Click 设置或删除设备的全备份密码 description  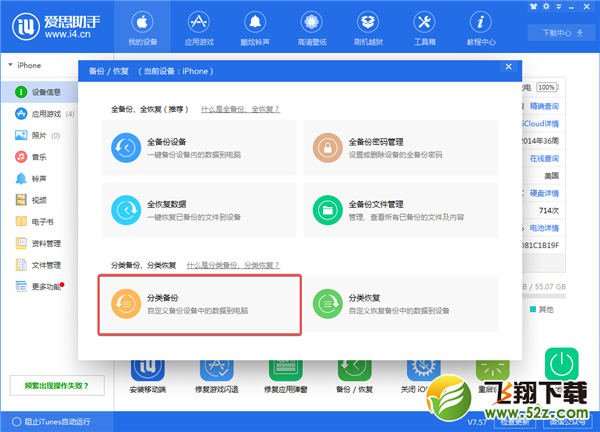point(395,155)
